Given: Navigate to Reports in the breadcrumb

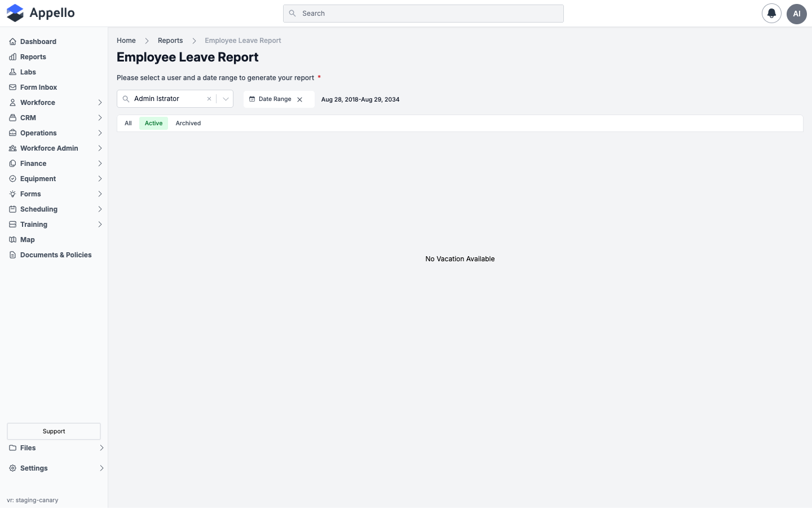Looking at the screenshot, I should (170, 41).
